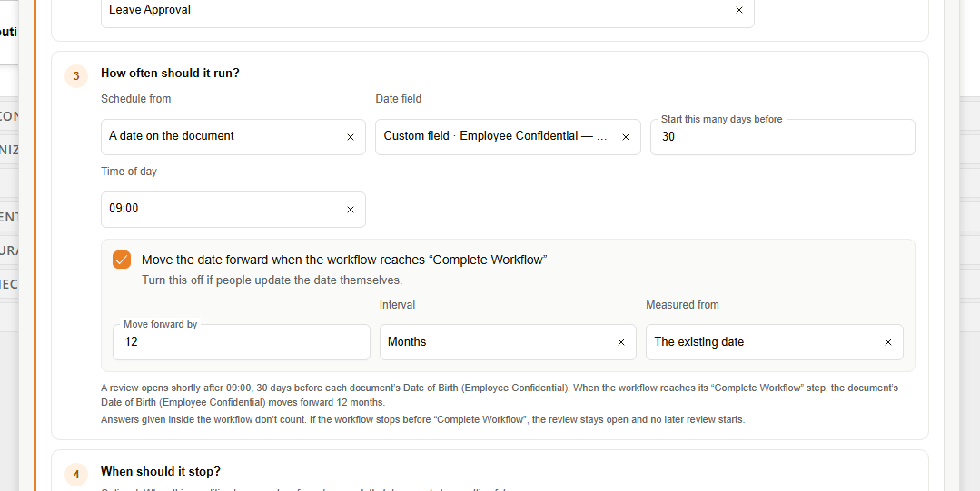Clear the 'A date on the document' value
The height and width of the screenshot is (491, 980).
pyautogui.click(x=350, y=137)
